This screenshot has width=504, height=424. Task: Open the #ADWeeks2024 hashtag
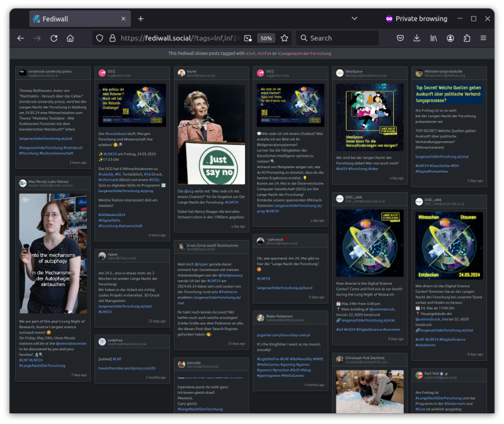[112, 215]
